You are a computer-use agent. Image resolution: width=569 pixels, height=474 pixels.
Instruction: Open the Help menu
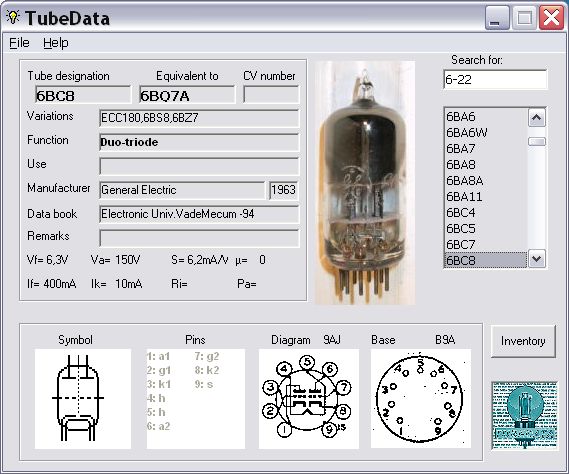[56, 43]
